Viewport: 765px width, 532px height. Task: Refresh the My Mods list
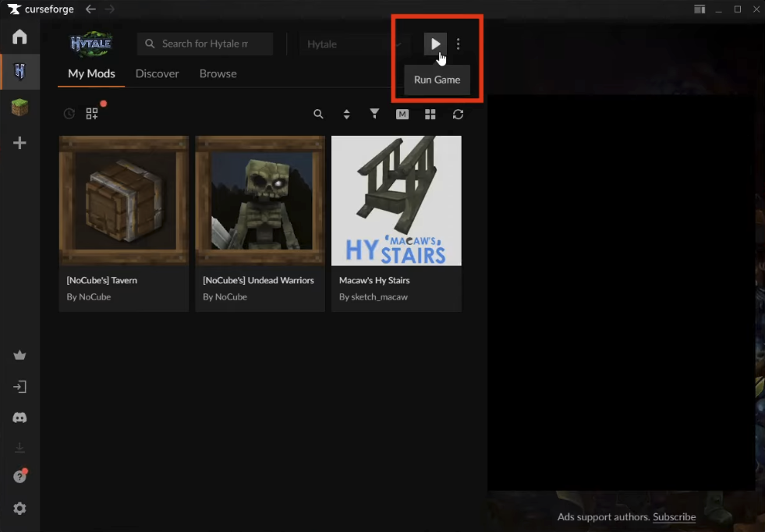pyautogui.click(x=458, y=115)
